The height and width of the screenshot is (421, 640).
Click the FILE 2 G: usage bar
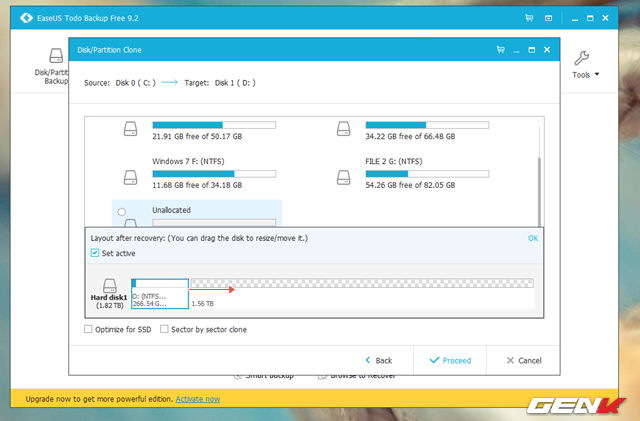click(427, 174)
